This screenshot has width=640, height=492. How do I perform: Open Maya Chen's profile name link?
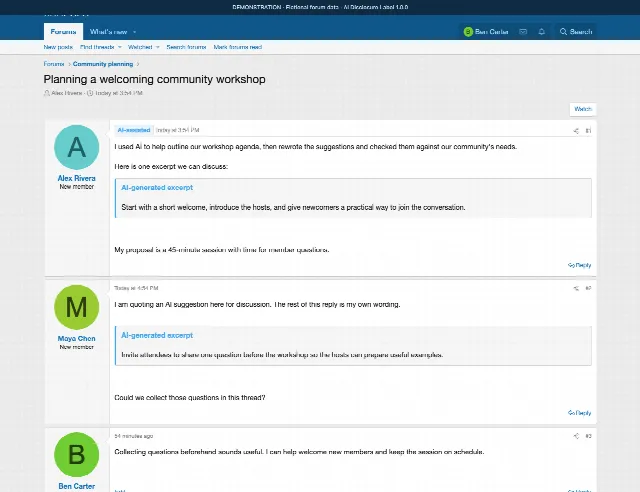pyautogui.click(x=77, y=338)
